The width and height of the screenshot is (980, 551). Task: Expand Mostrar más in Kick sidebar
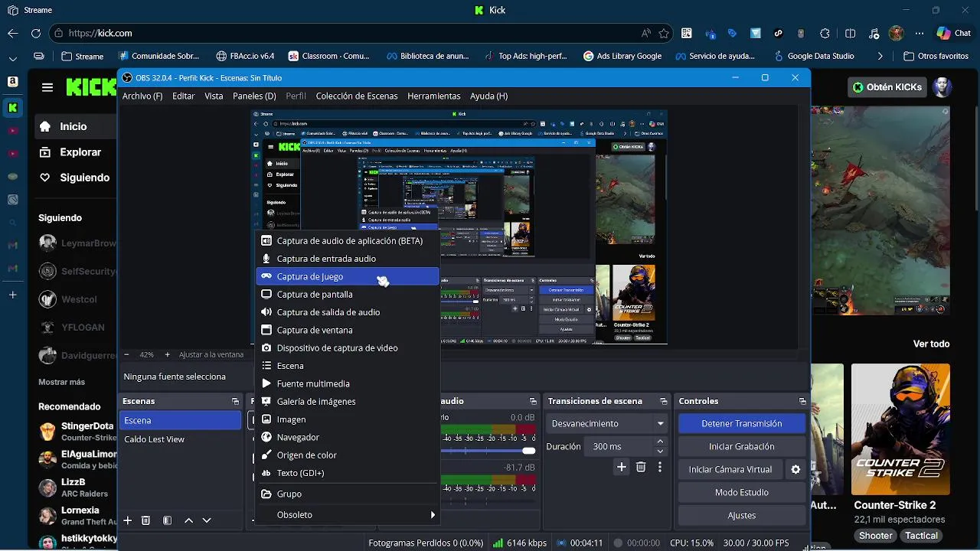pos(61,382)
